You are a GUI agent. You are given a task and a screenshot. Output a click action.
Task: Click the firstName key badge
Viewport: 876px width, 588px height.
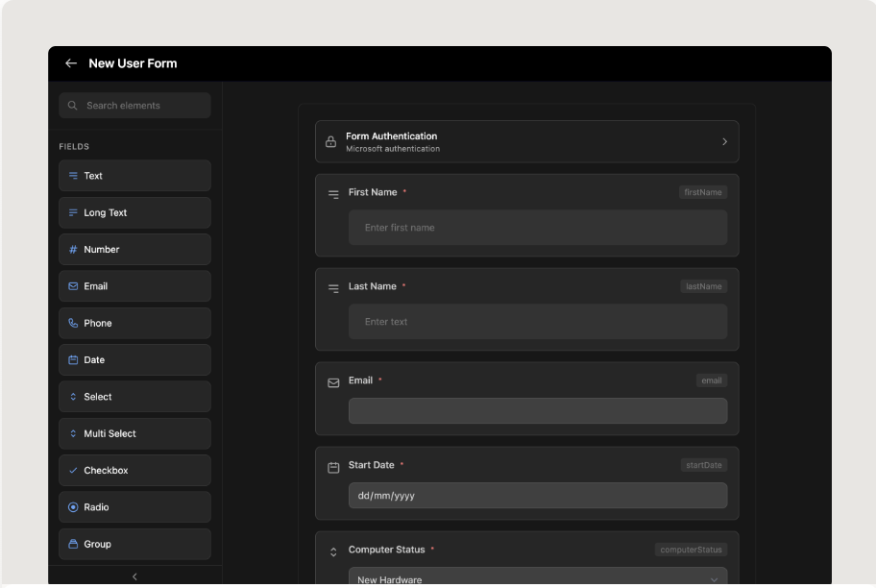tap(702, 192)
